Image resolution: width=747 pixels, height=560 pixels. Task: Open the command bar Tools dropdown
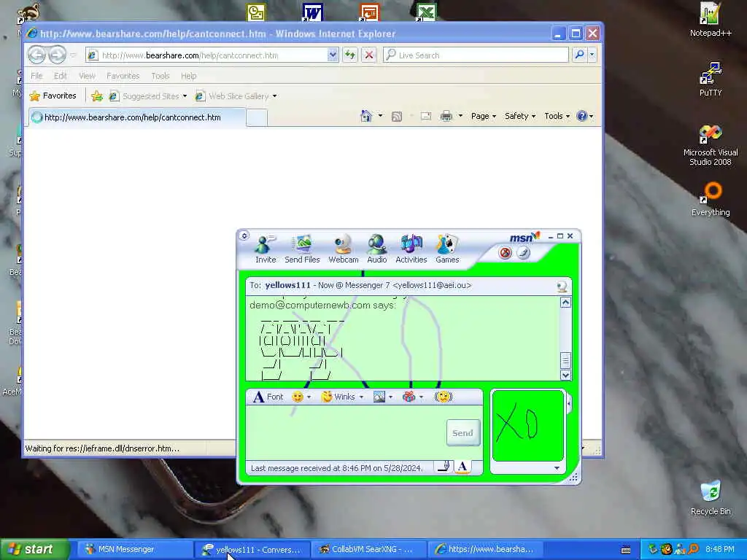(557, 116)
